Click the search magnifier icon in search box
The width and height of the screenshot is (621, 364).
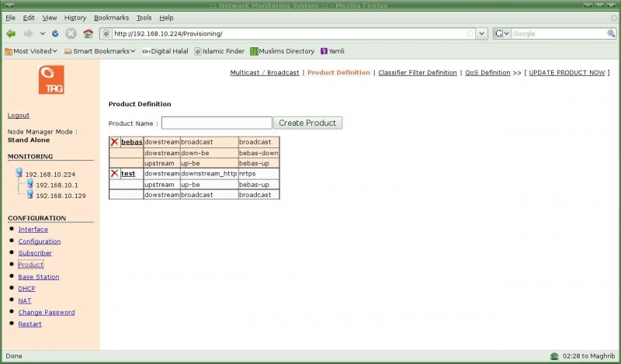point(611,33)
